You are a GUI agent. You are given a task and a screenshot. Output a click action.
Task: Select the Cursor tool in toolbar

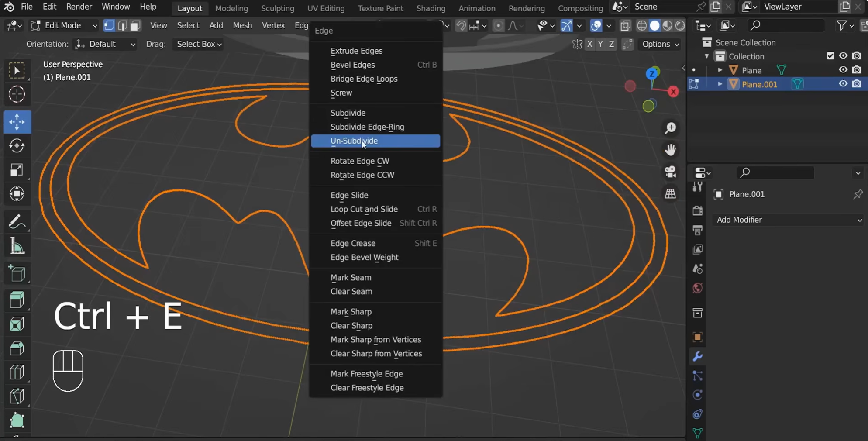click(x=17, y=94)
